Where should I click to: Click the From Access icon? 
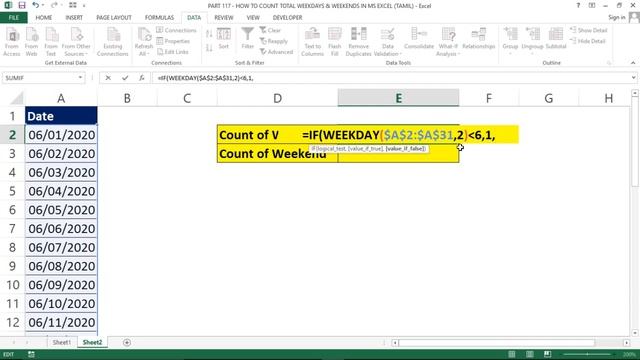[x=12, y=42]
